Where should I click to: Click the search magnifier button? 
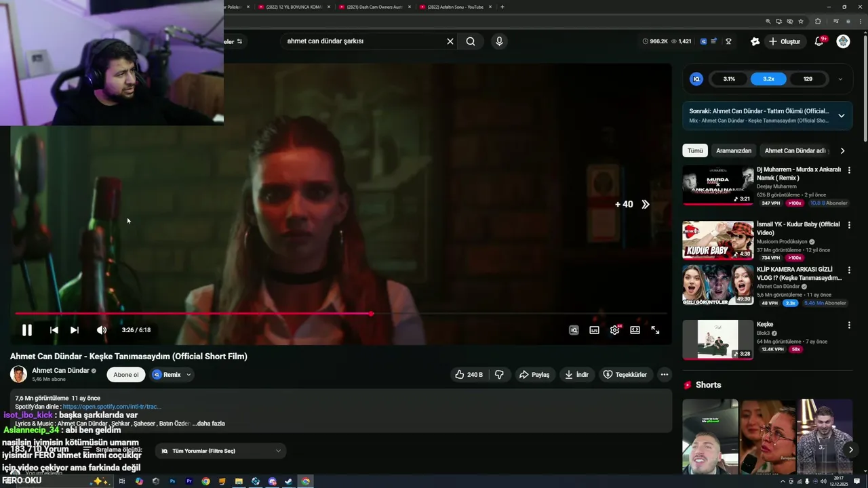(x=471, y=41)
